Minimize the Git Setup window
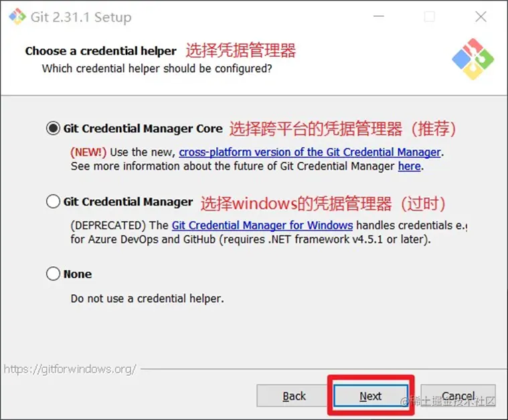 pos(379,16)
